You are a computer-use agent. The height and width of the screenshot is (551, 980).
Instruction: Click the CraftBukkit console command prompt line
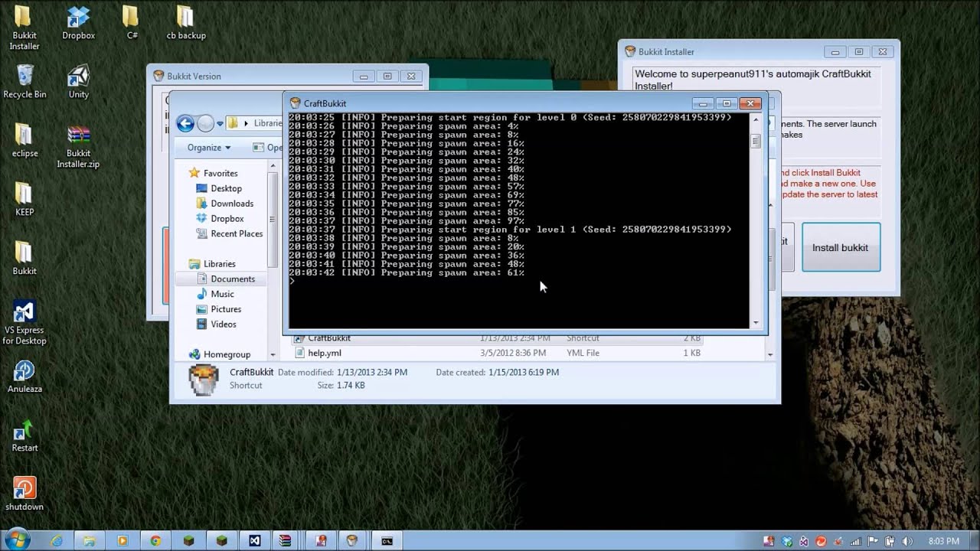(x=518, y=281)
